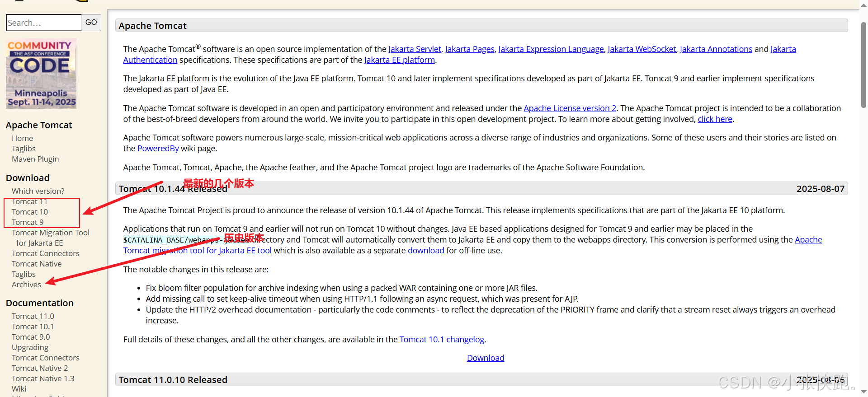The width and height of the screenshot is (868, 397).
Task: Go to Tomcat 9 download page
Action: (x=28, y=222)
